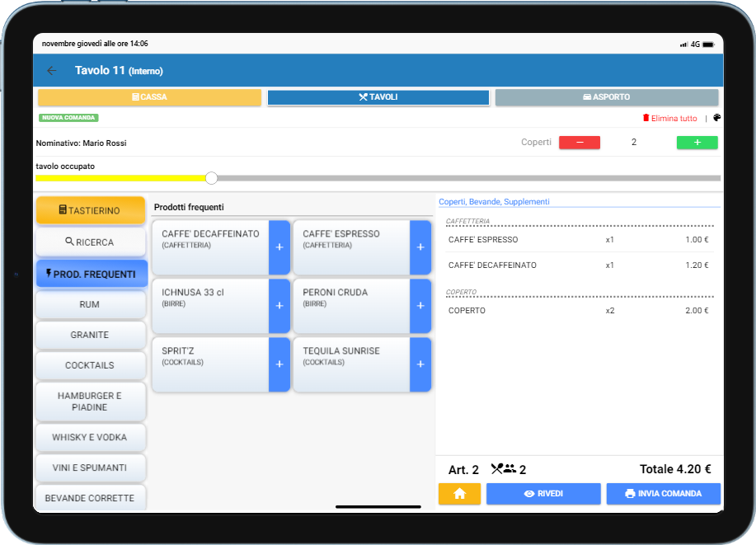Decrease Coperti with the red minus button
756x545 pixels.
coord(580,143)
